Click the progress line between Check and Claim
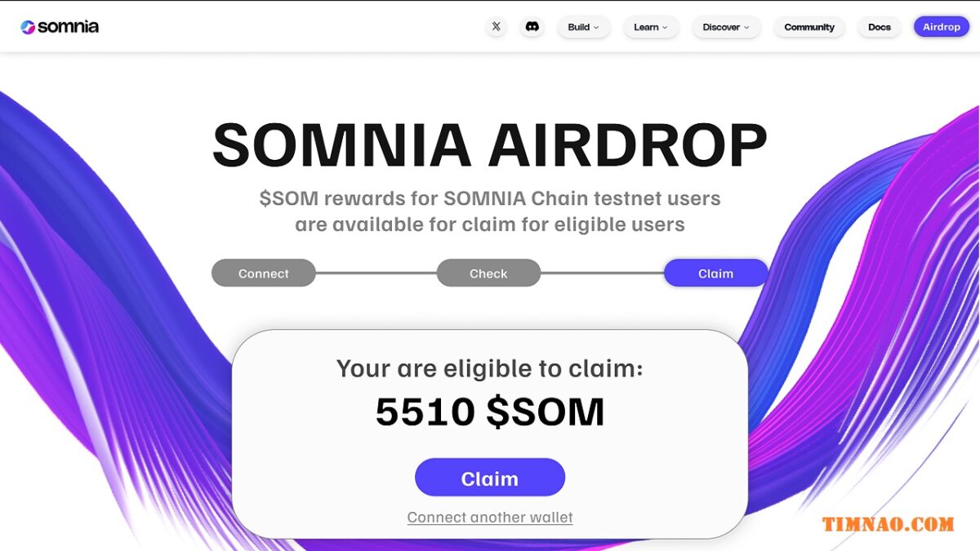Screen dimensions: 980x551 click(x=602, y=273)
